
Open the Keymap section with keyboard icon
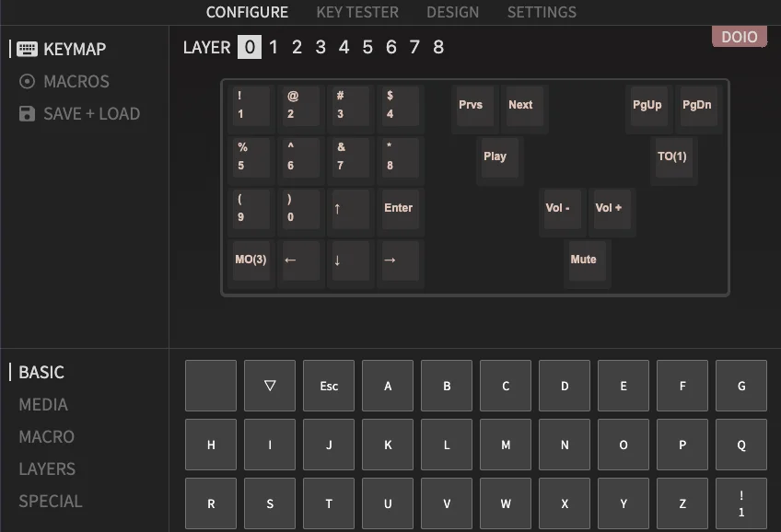62,49
